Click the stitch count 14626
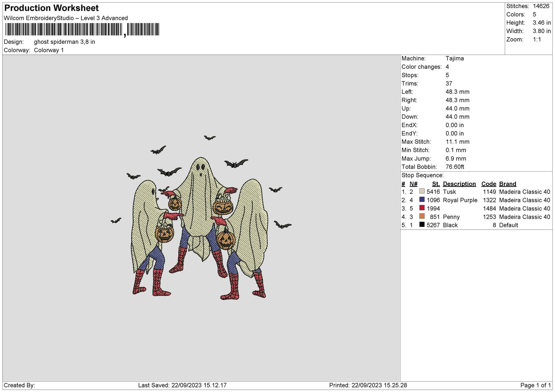Viewport: 555px width, 392px height. 541,6
